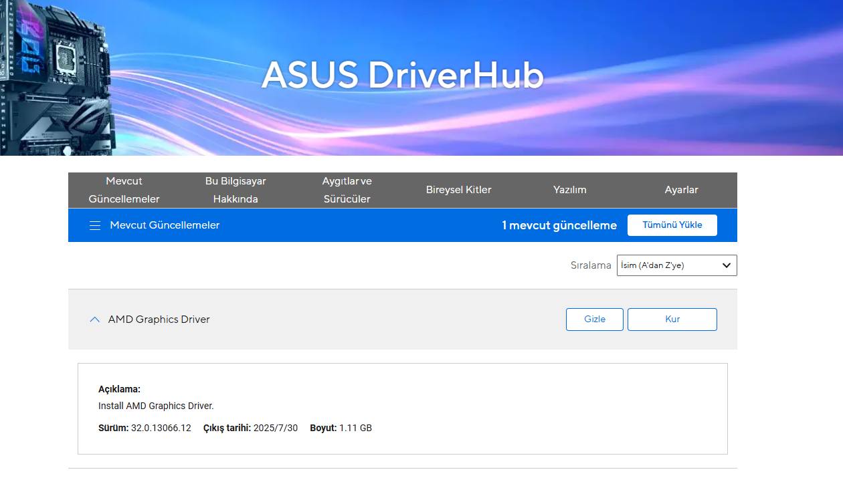843x504 pixels.
Task: Click the Sıralama label
Action: [591, 265]
